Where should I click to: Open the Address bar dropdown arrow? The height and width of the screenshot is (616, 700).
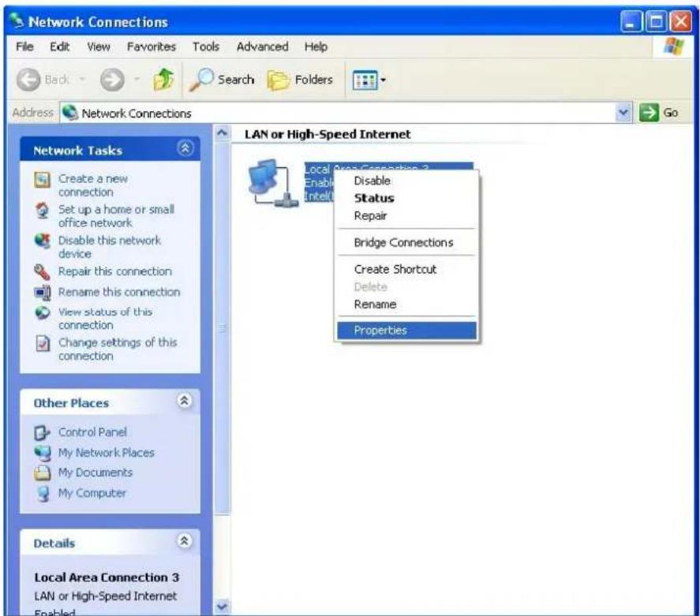(623, 113)
